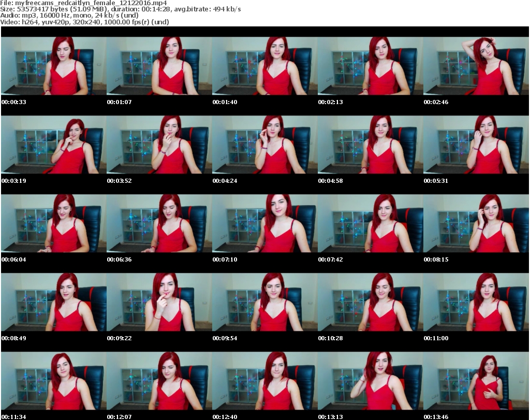Image resolution: width=530 pixels, height=420 pixels.
Task: Click the Size and duration header line
Action: (x=120, y=9)
